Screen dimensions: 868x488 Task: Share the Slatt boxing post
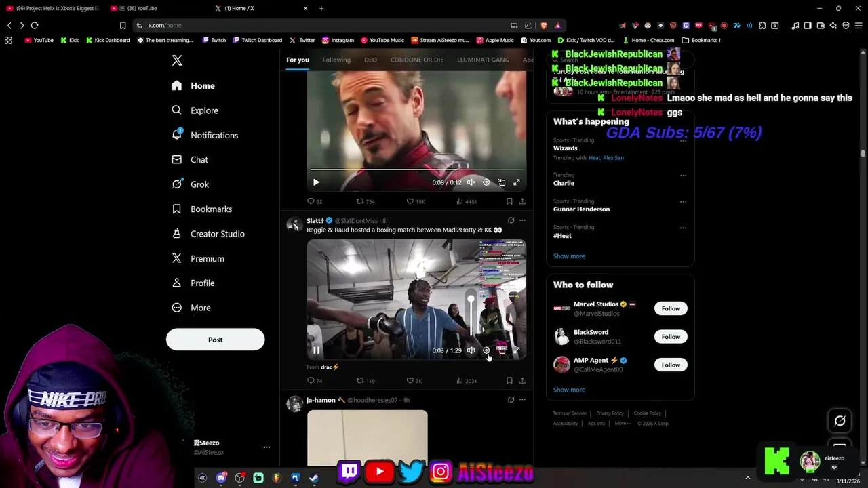pyautogui.click(x=522, y=381)
